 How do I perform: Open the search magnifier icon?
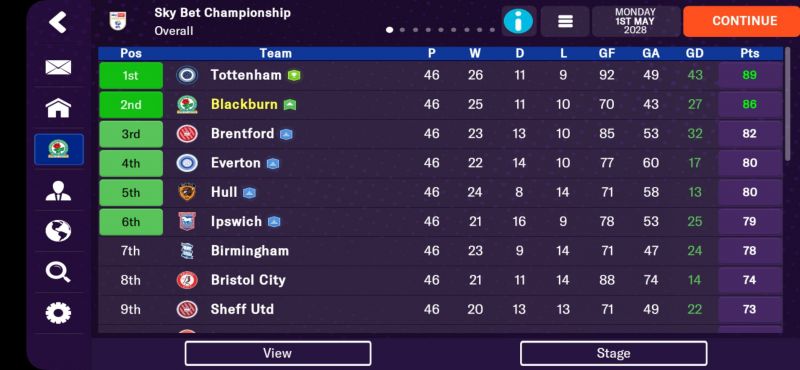[58, 272]
